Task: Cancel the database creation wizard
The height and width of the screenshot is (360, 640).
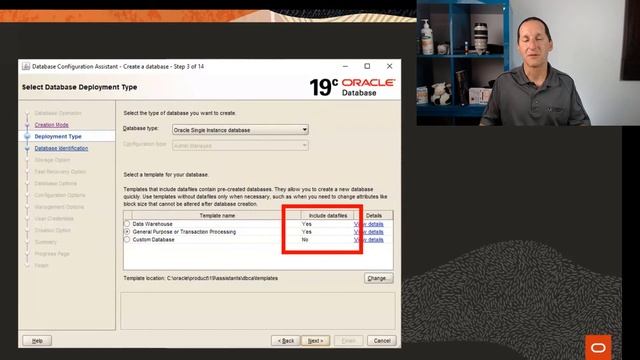Action: coord(382,340)
